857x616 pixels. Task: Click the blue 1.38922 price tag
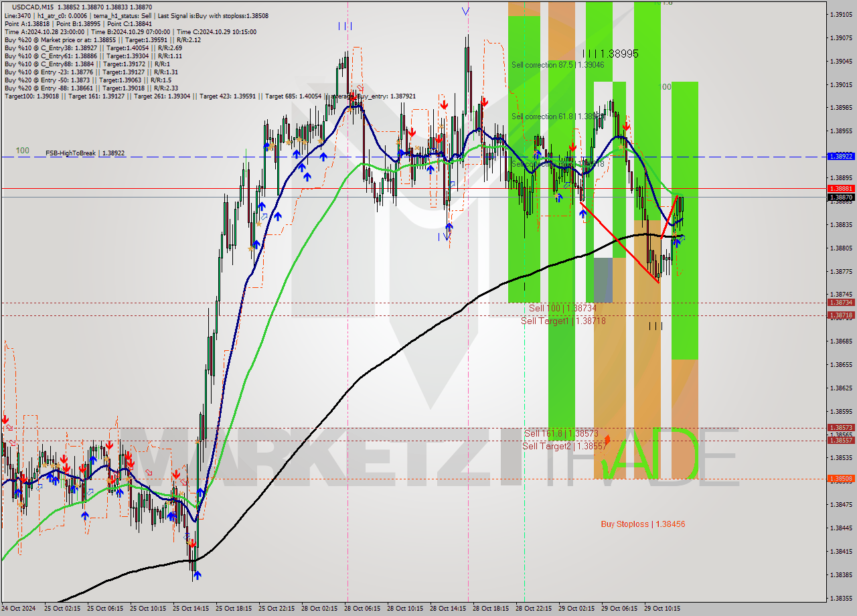(x=841, y=156)
